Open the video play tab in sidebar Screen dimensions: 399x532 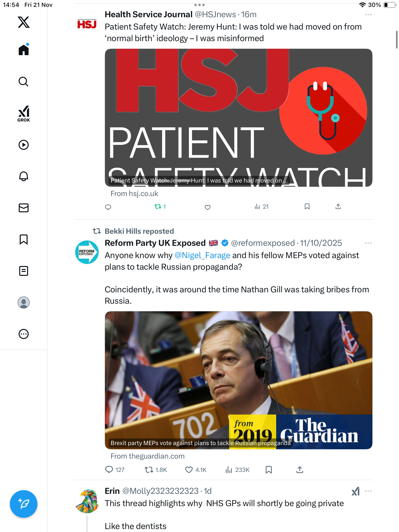point(24,145)
